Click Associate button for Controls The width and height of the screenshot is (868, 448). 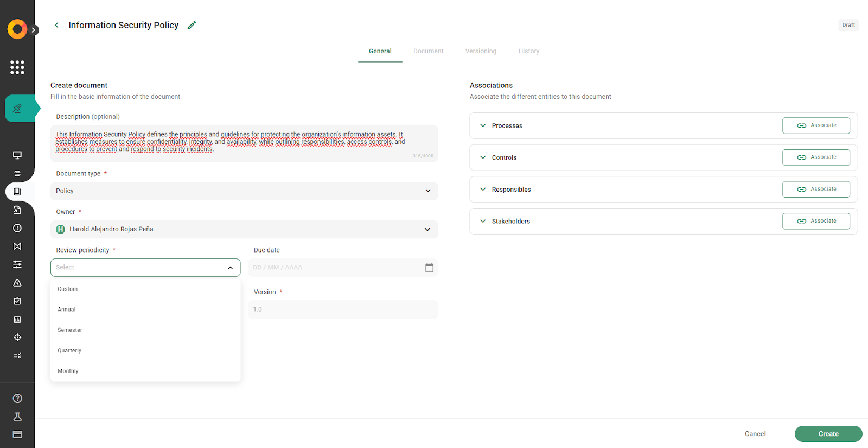coord(816,157)
